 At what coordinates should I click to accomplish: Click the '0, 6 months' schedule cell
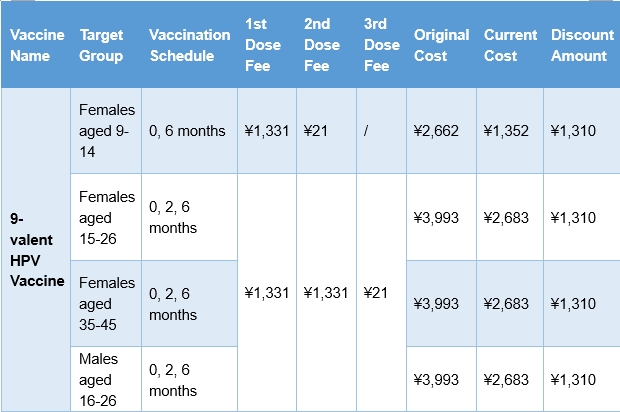(x=187, y=132)
